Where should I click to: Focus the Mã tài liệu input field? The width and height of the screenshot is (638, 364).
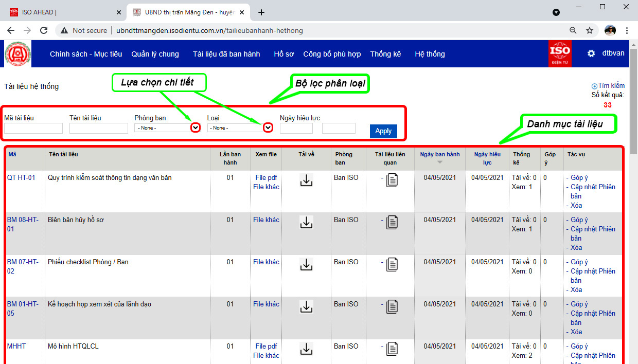tap(33, 128)
